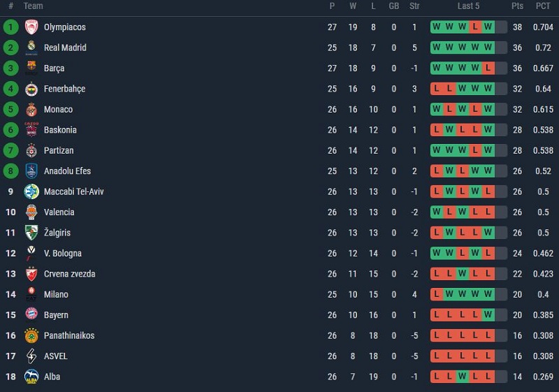Click the Real Madrid crest icon

pos(31,48)
